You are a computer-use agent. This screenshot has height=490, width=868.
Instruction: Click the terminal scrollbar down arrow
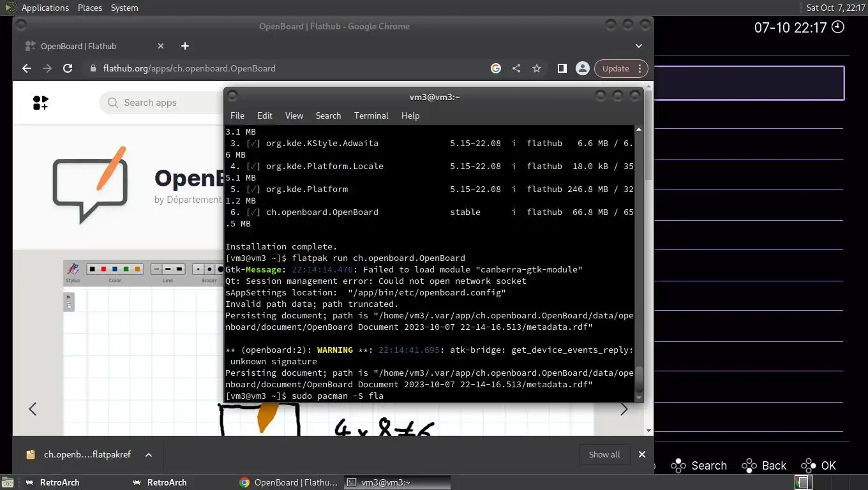click(639, 397)
